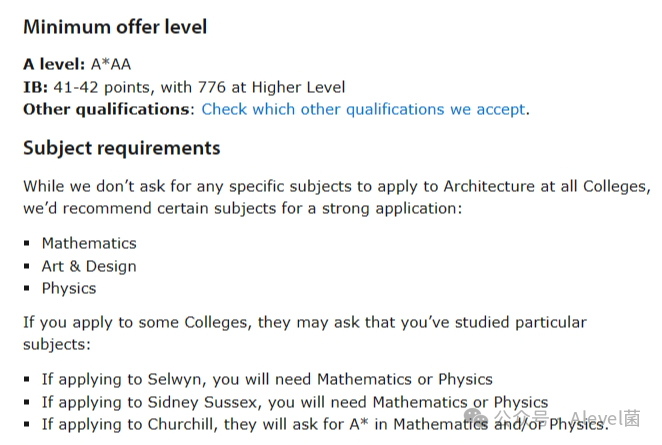This screenshot has width=662, height=445.
Task: Click the 'IB:' bold label
Action: tap(35, 87)
